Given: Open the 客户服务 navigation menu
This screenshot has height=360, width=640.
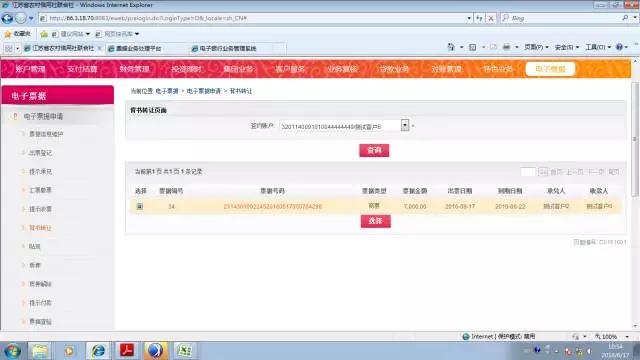Looking at the screenshot, I should pyautogui.click(x=290, y=69).
